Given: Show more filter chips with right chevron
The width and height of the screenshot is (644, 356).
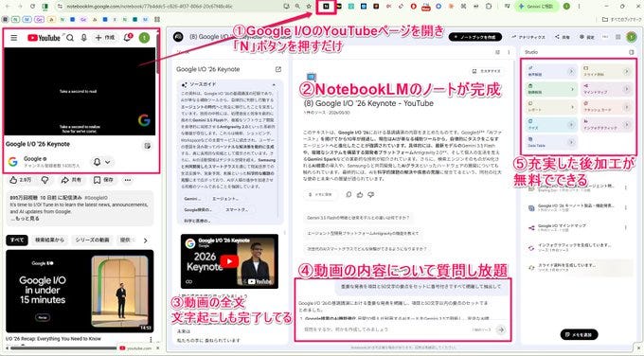Looking at the screenshot, I should point(145,240).
